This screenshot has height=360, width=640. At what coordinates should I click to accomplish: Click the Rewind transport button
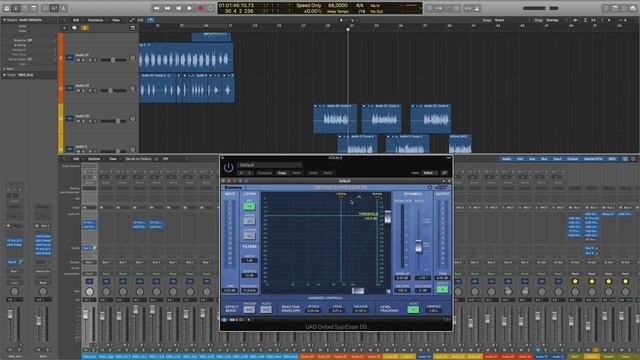click(x=156, y=8)
